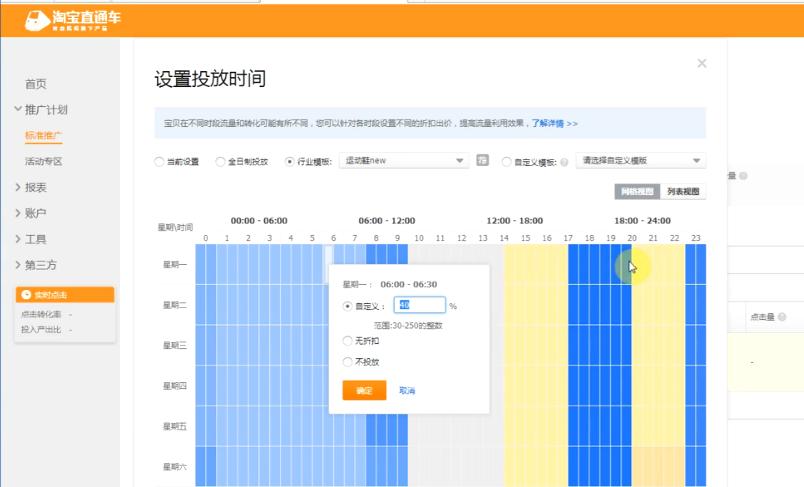Screen dimensions: 804x487
Task: Click the orange 确定 button
Action: 364,390
